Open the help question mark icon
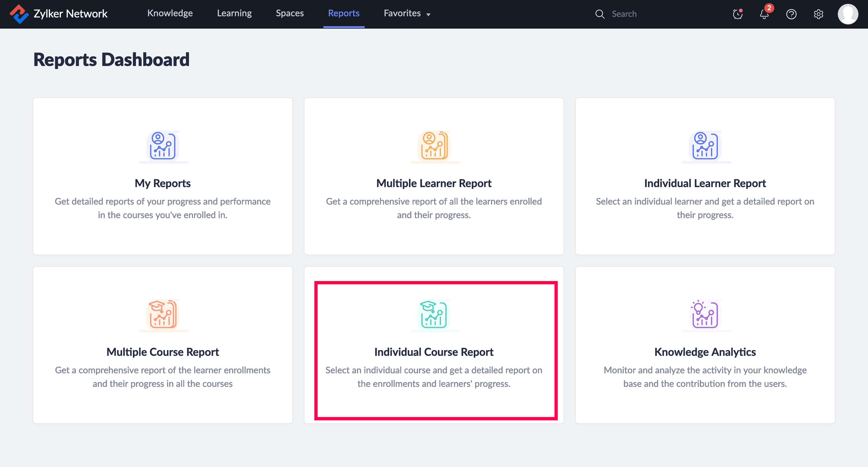 [791, 14]
